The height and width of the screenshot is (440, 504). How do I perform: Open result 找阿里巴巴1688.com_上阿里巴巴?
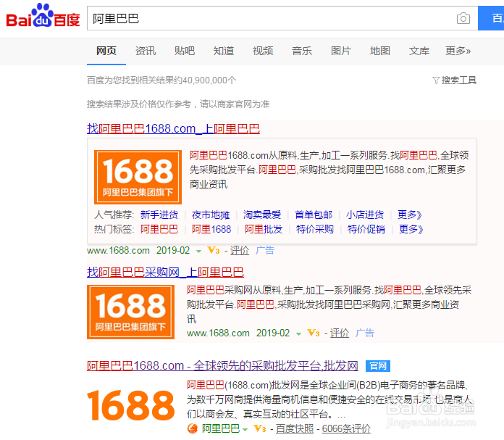point(173,129)
